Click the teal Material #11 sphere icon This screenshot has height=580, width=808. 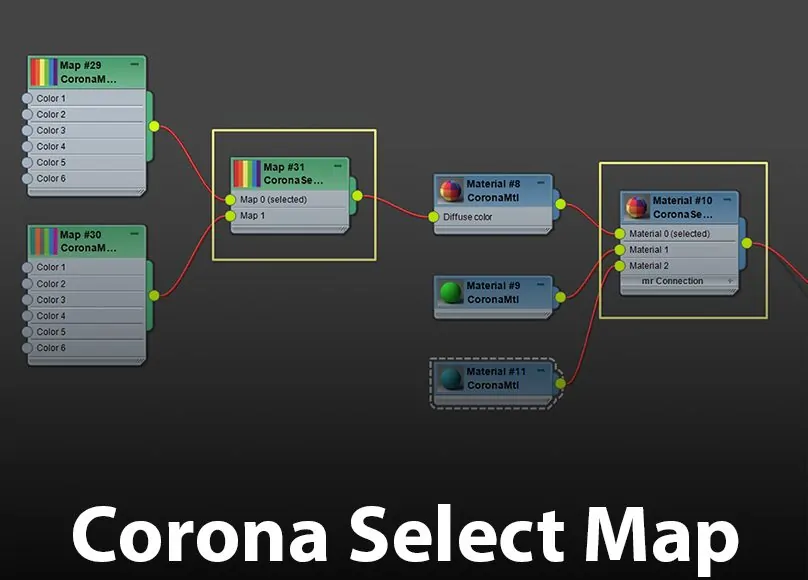[x=451, y=378]
